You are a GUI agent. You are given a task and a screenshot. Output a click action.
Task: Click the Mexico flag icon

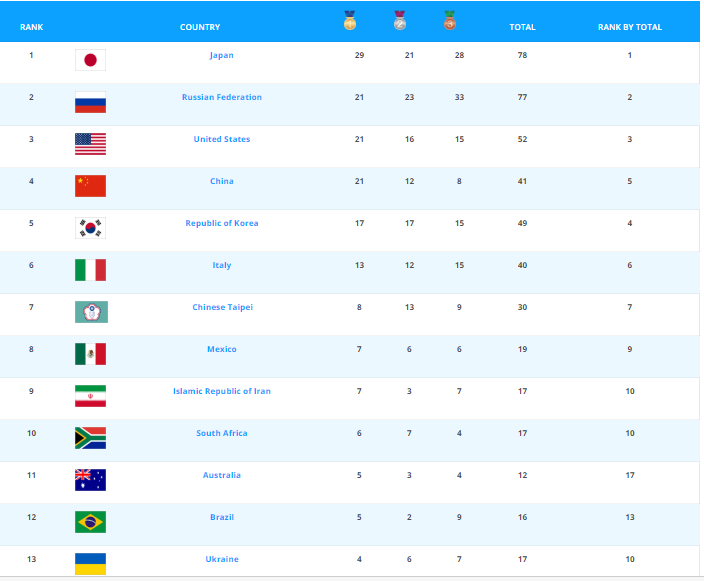pyautogui.click(x=90, y=354)
